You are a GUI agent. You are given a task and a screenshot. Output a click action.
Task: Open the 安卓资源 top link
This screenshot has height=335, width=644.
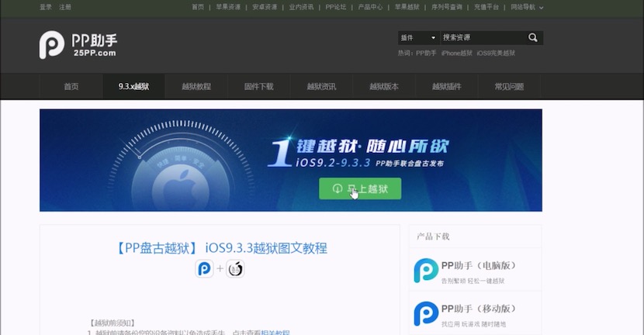pyautogui.click(x=265, y=7)
